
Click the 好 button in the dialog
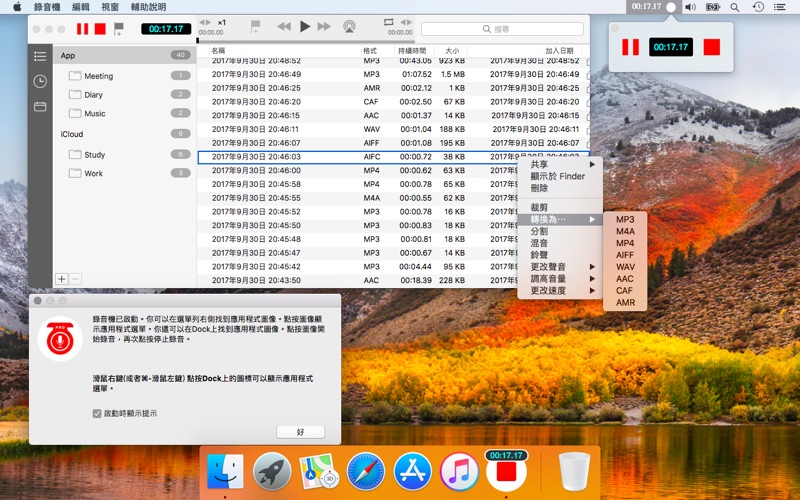click(x=300, y=432)
